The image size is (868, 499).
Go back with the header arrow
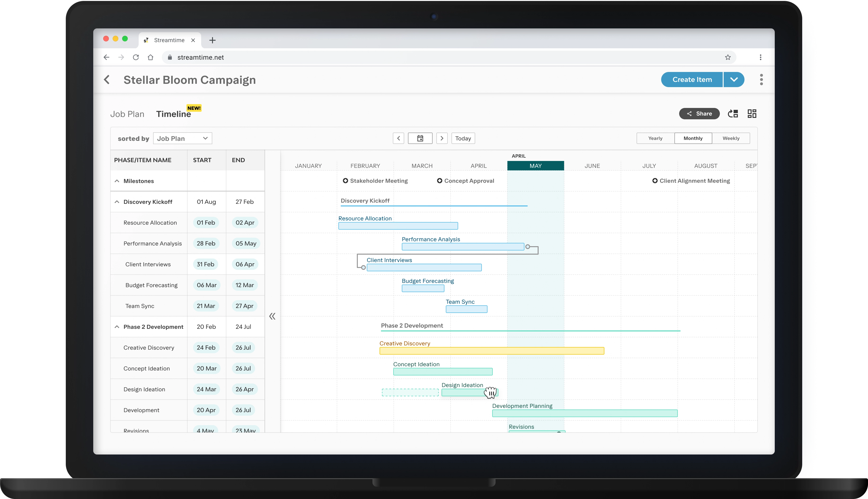pos(107,80)
